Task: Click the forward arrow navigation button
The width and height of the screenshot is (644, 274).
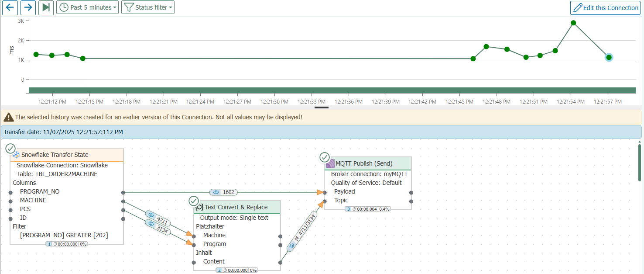Action: (28, 7)
